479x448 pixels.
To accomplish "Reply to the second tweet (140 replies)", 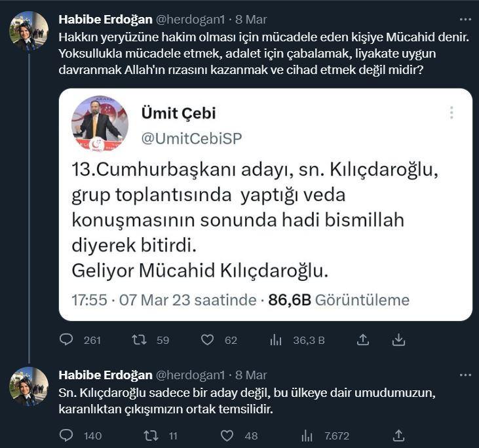I will coord(66,436).
